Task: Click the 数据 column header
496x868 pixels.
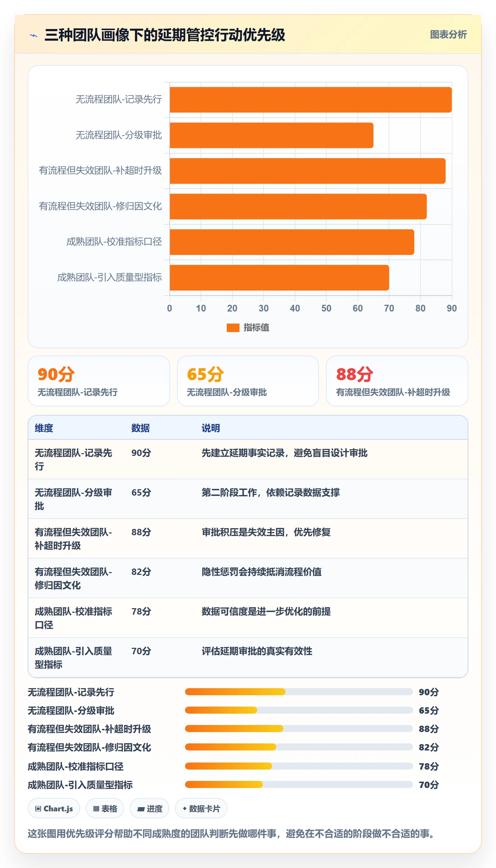Action: tap(140, 428)
